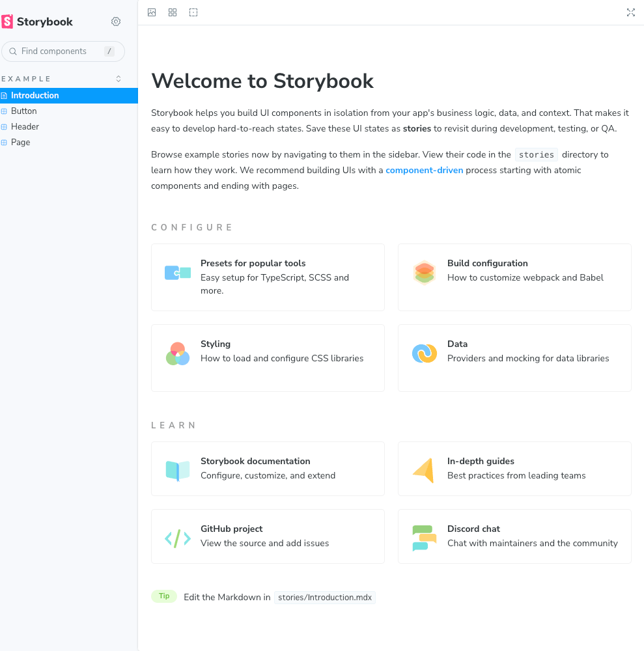Screen dimensions: 644x651
Task: Click the Discord chat bubbles icon
Action: pos(425,538)
